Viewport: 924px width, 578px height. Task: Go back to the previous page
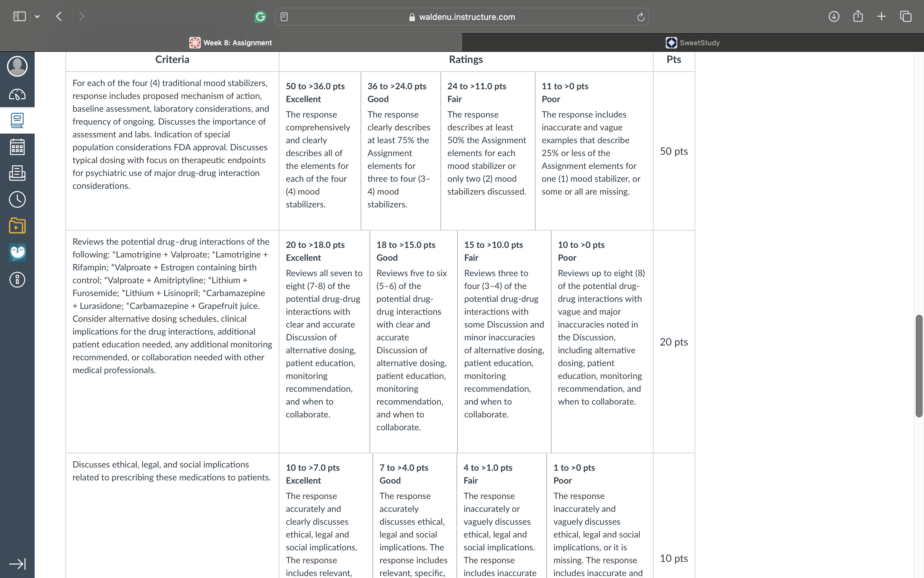[59, 16]
